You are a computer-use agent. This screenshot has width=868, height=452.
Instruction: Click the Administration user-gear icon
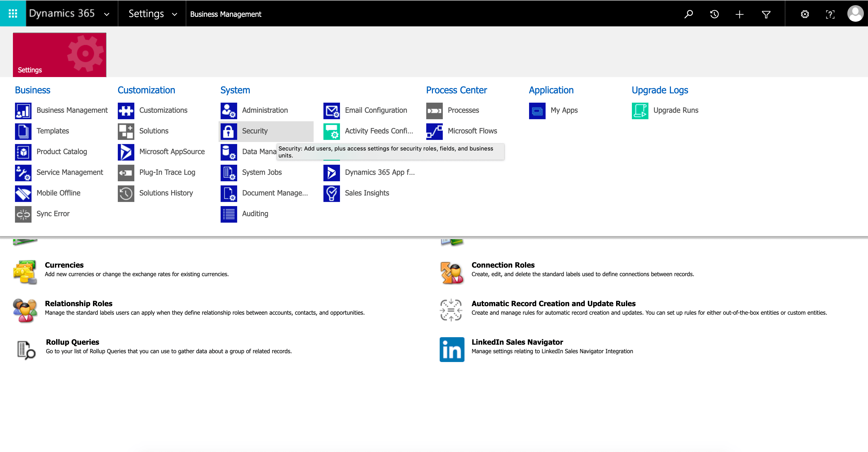(x=229, y=111)
